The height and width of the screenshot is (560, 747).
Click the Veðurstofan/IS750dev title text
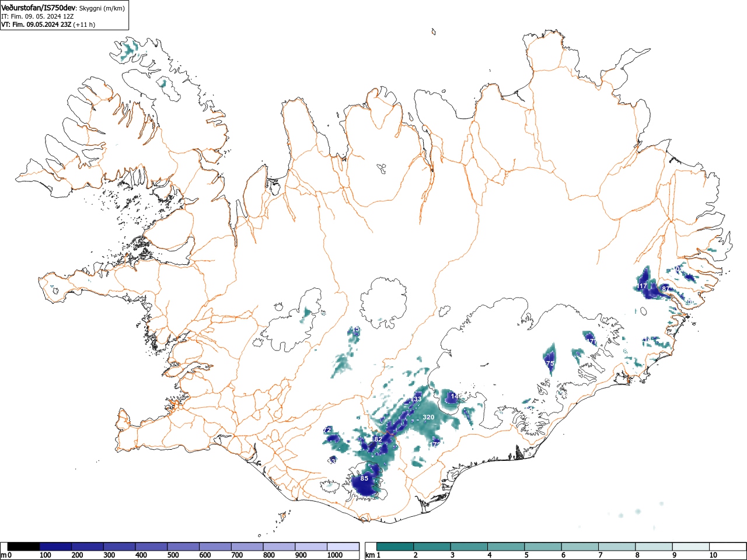click(x=38, y=8)
